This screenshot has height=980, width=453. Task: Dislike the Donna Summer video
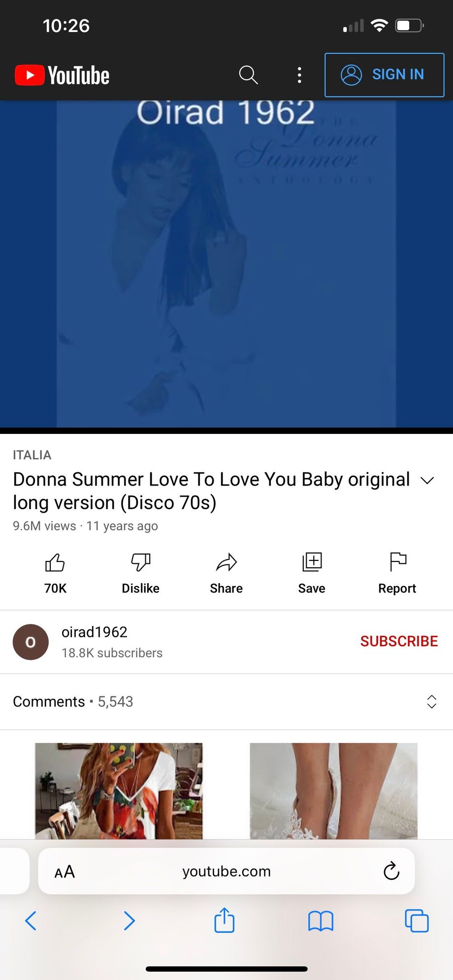coord(140,572)
